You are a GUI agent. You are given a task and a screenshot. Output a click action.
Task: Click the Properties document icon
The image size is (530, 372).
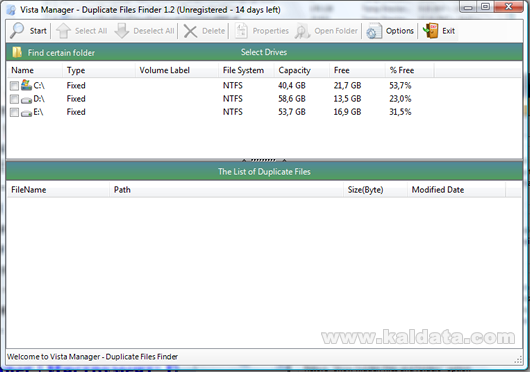tap(241, 31)
